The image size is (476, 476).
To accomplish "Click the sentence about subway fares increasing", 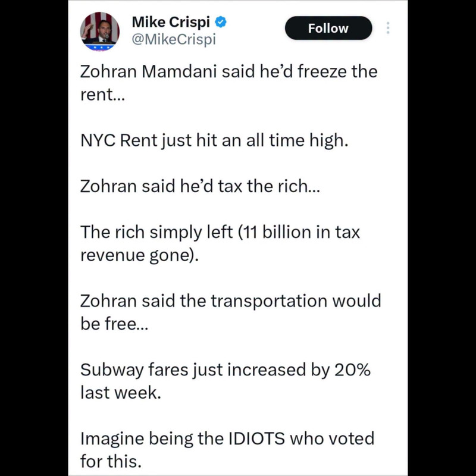I will pos(226,381).
